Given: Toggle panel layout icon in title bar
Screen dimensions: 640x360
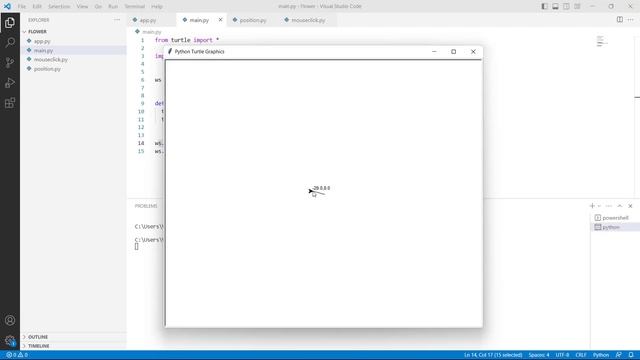Looking at the screenshot, I should coord(556,6).
